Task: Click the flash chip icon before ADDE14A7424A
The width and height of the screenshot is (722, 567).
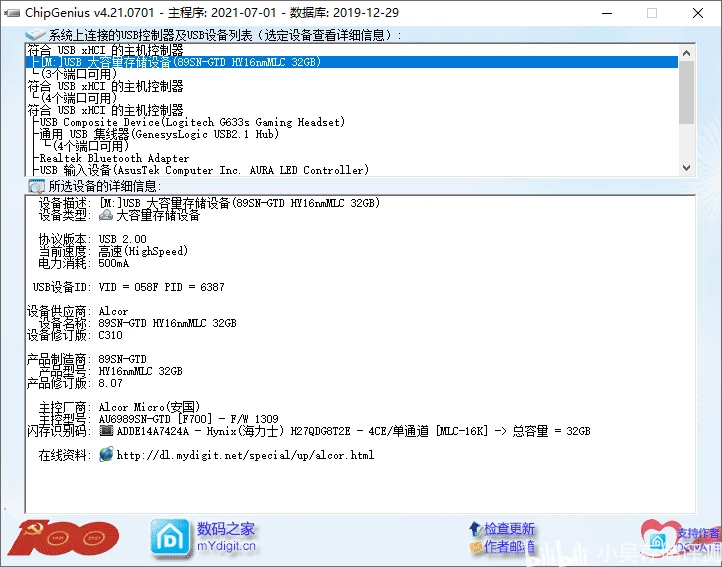Action: (x=106, y=431)
